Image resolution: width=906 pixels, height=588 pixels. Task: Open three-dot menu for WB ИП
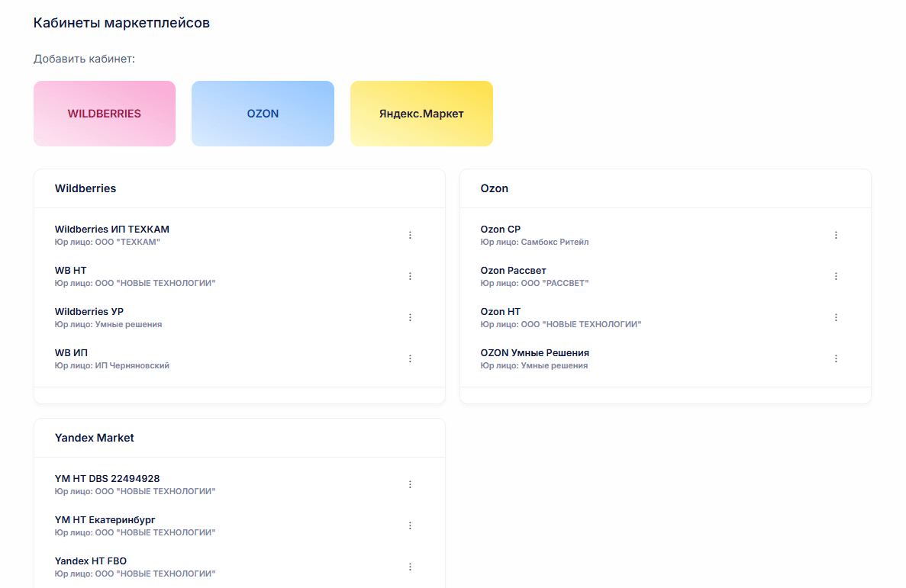pyautogui.click(x=410, y=358)
